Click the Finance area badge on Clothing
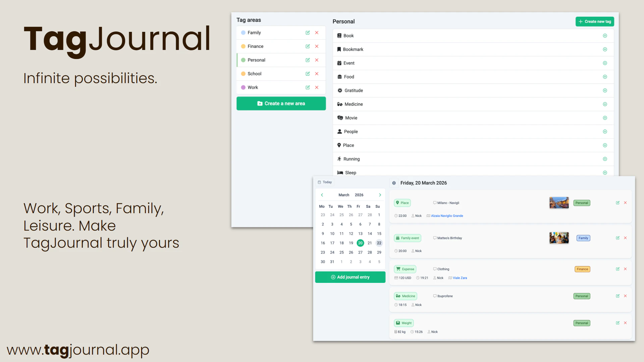 click(x=582, y=269)
